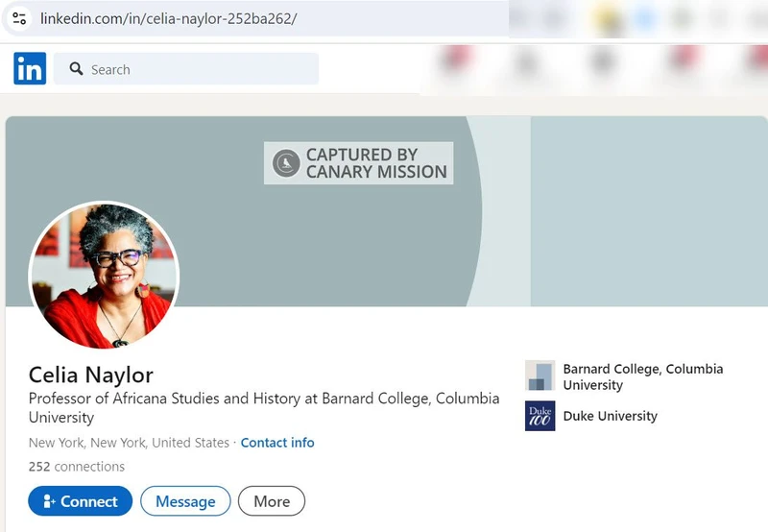Select the Duke 100 logo icon

(540, 416)
